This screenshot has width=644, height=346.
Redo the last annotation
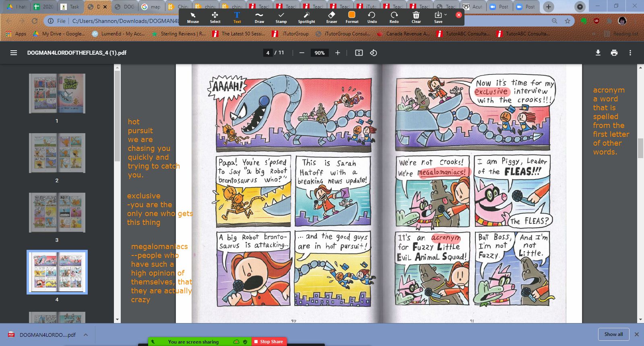(x=394, y=17)
